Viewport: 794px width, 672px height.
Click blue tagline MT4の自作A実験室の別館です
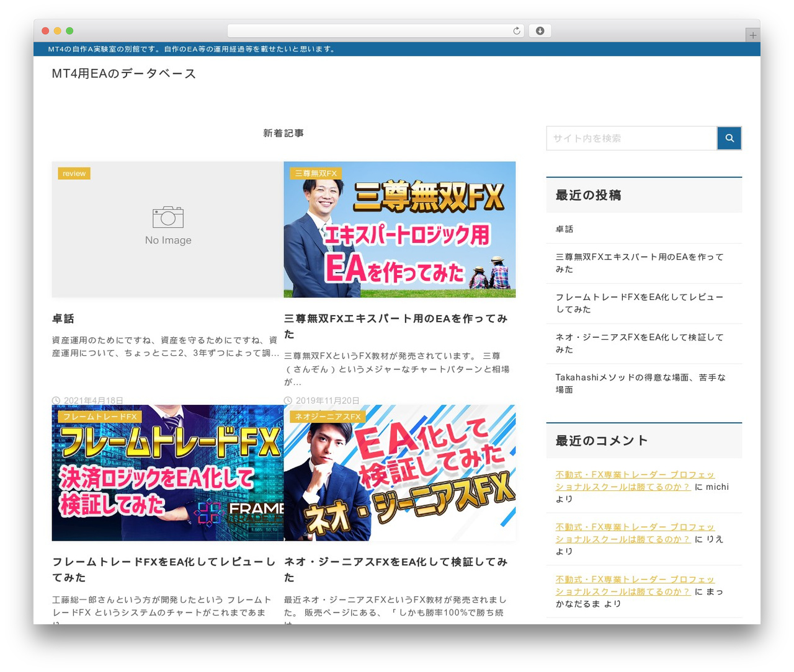192,49
